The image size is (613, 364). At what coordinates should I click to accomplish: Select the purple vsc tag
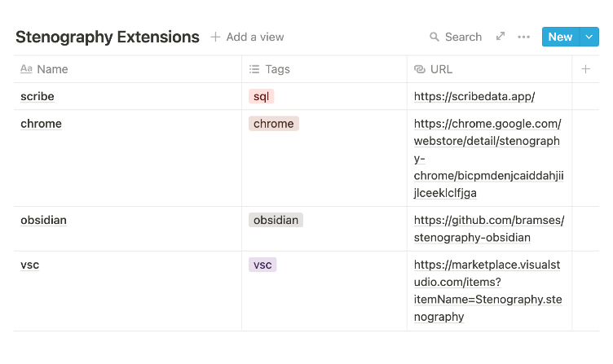coord(262,265)
